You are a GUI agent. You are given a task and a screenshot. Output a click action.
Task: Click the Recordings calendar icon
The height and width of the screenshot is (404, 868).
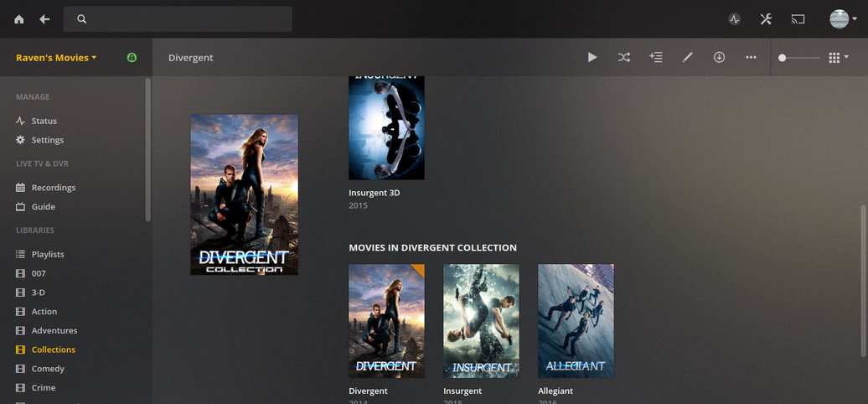tap(20, 188)
